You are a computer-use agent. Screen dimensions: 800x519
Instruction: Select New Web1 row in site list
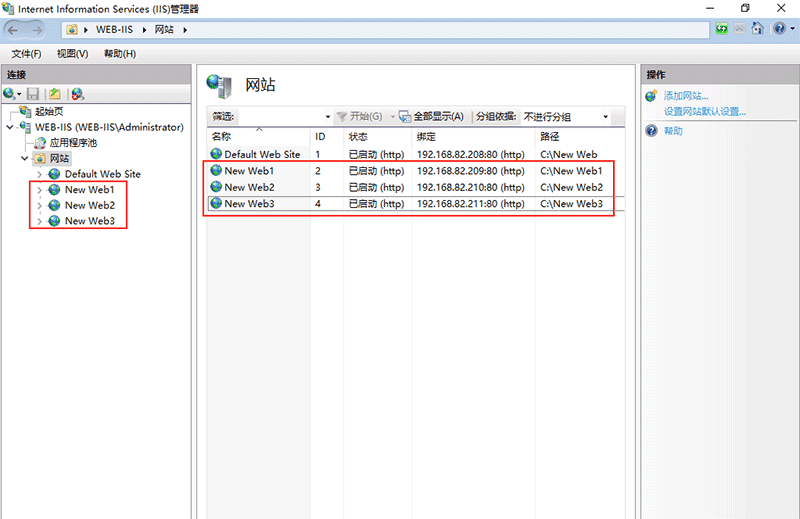point(416,171)
